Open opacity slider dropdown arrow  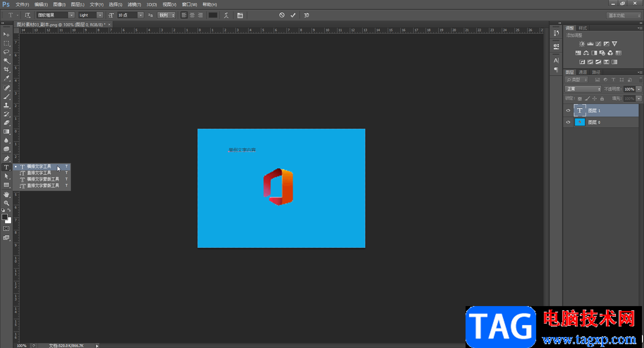(x=639, y=89)
